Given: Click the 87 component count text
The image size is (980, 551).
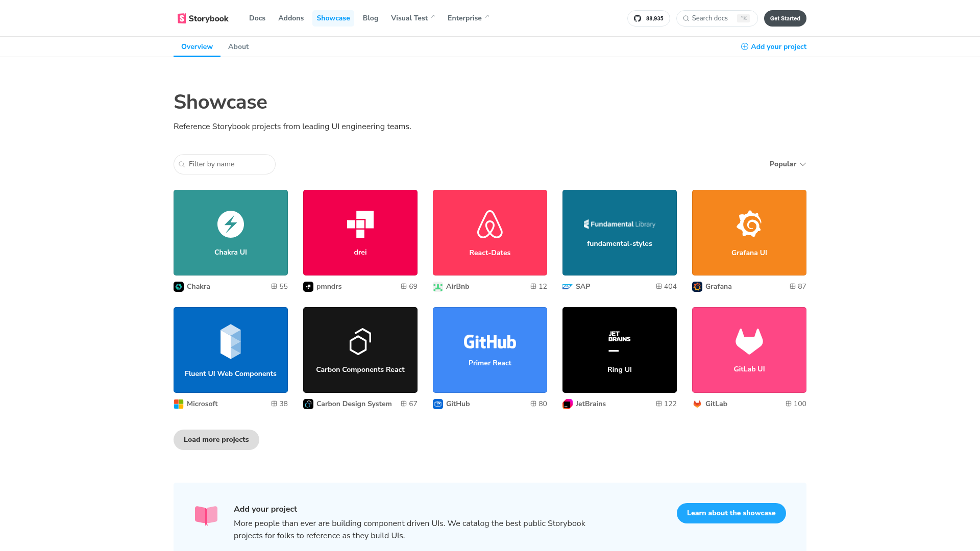Looking at the screenshot, I should (x=802, y=287).
